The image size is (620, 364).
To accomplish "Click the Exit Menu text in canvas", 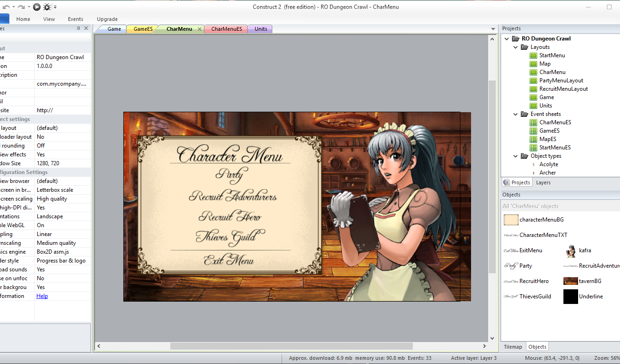I will [229, 260].
